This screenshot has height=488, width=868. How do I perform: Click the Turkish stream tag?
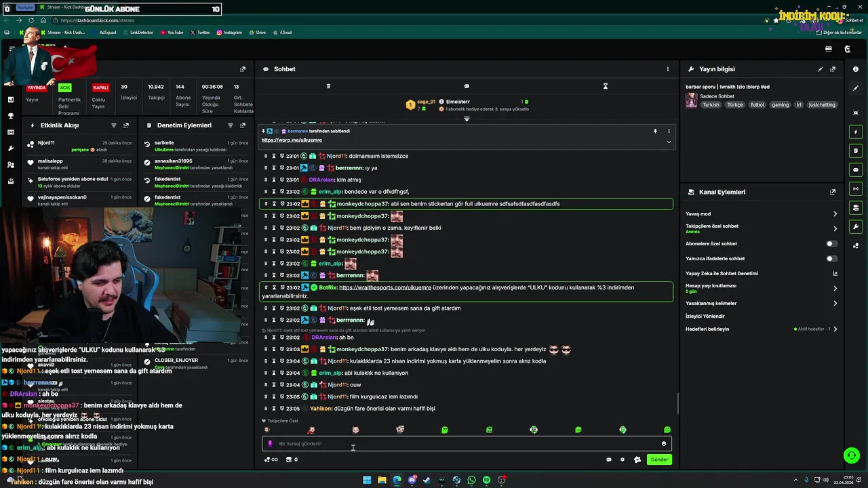click(711, 105)
